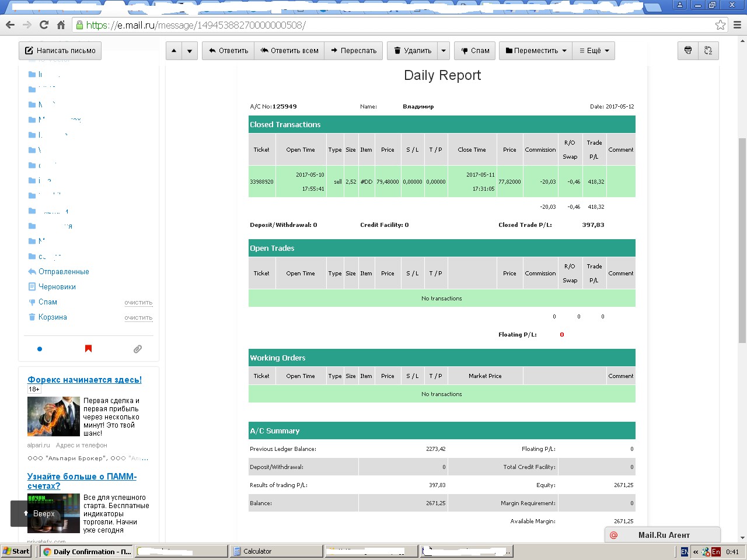Filter messages with attachments paperclip icon
This screenshot has width=747, height=560.
point(138,349)
